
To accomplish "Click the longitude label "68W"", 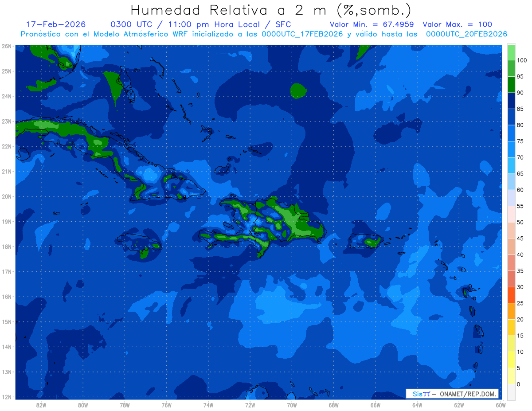I will click(x=333, y=404).
